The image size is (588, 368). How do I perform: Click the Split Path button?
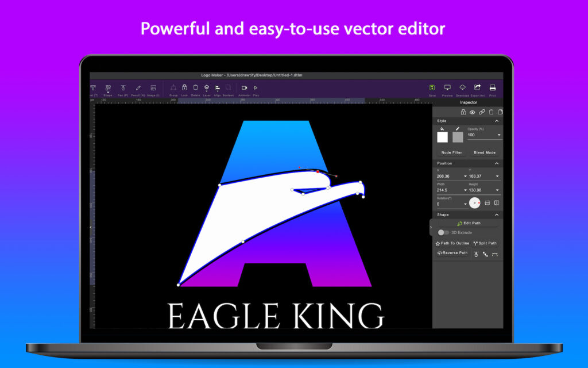[485, 243]
